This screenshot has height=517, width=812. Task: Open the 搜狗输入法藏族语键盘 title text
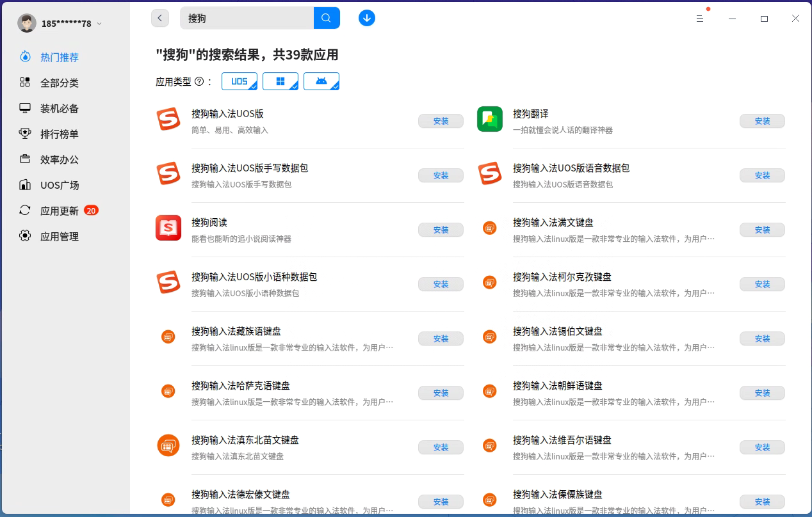[236, 331]
